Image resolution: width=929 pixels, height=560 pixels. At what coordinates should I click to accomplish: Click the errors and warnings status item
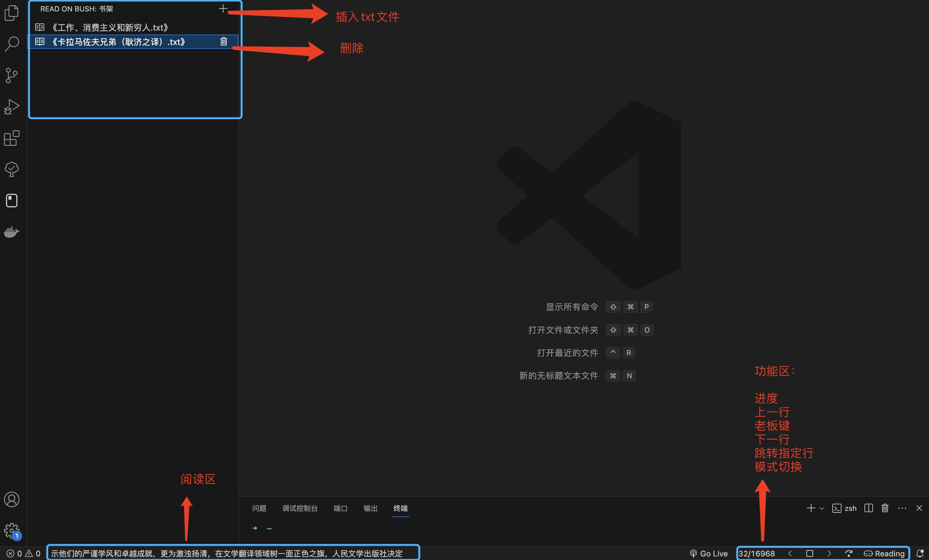pos(23,553)
